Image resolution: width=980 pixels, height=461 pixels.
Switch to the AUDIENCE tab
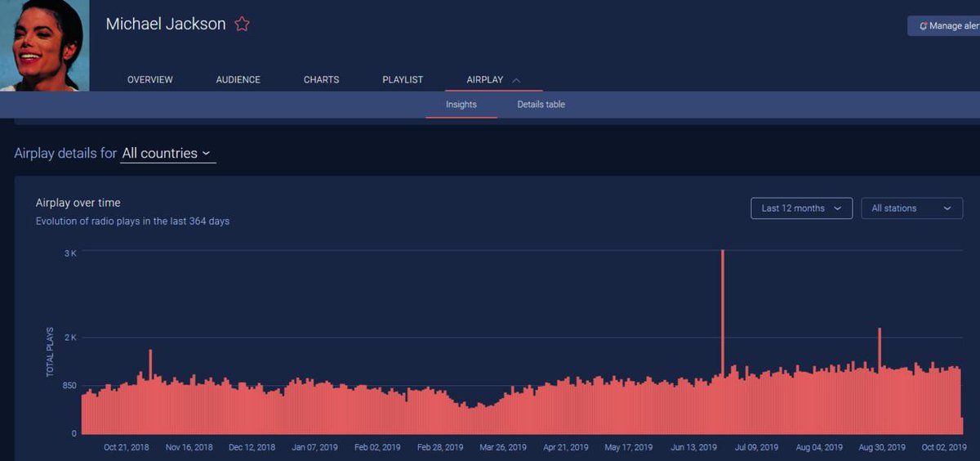[238, 79]
